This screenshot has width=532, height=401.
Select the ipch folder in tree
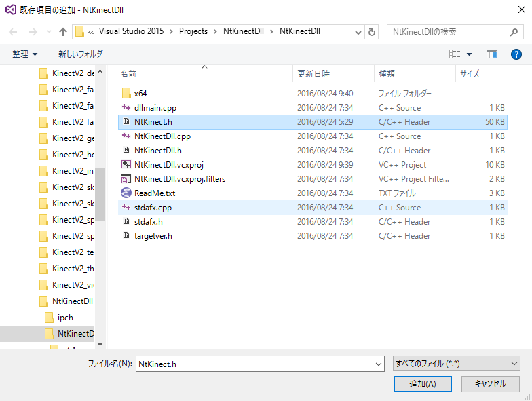click(x=65, y=317)
